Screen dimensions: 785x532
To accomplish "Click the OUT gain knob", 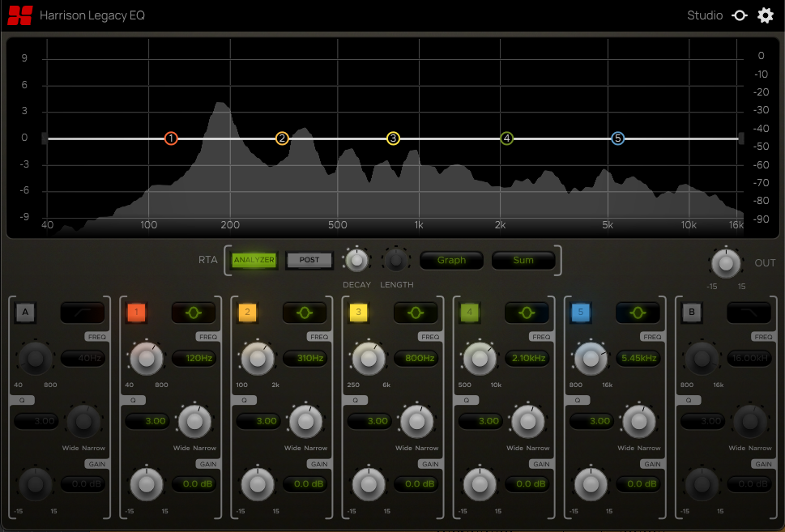I will point(726,264).
